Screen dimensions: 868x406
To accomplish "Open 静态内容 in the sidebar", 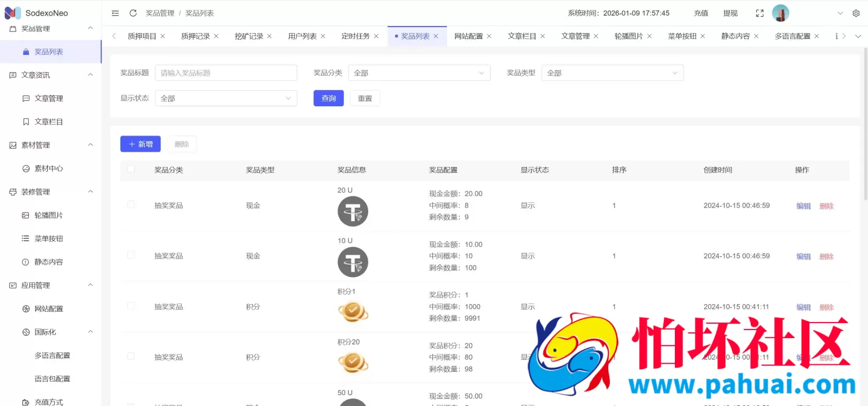I will pyautogui.click(x=50, y=262).
